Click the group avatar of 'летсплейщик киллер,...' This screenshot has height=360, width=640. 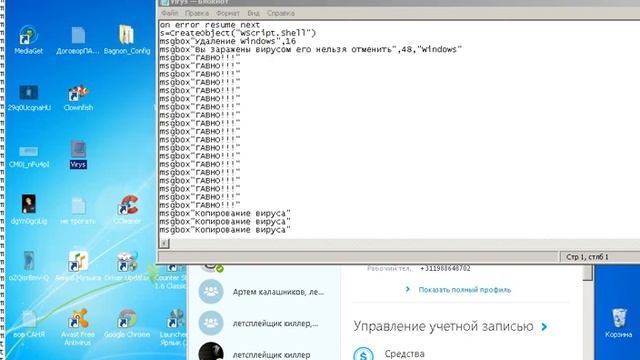(x=211, y=323)
